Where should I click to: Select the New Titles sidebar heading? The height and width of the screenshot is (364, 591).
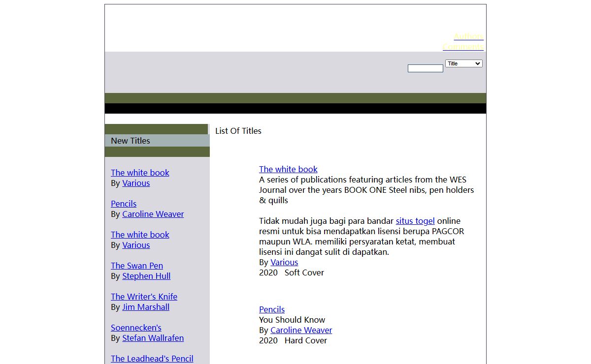click(x=131, y=141)
